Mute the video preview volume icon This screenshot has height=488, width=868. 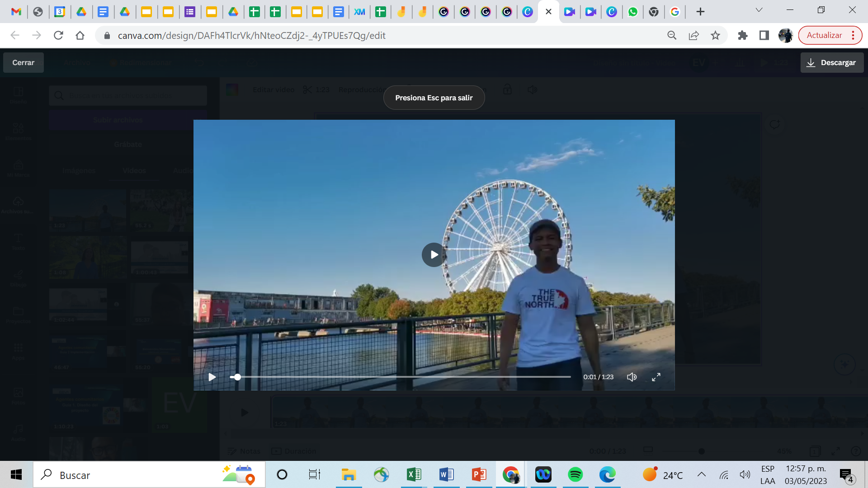tap(632, 377)
